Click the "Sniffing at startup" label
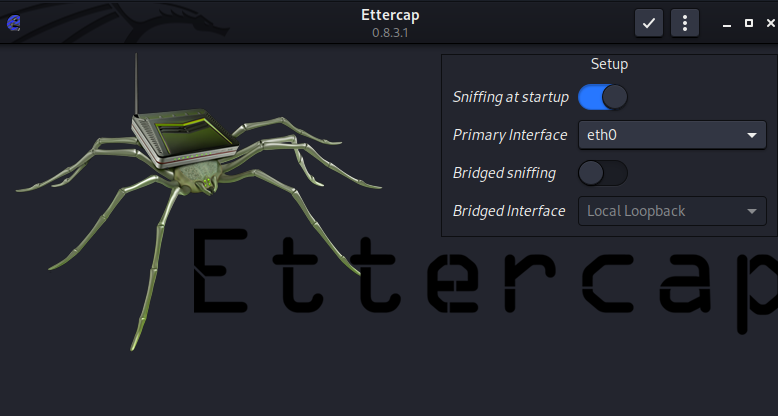The image size is (778, 416). pyautogui.click(x=511, y=97)
